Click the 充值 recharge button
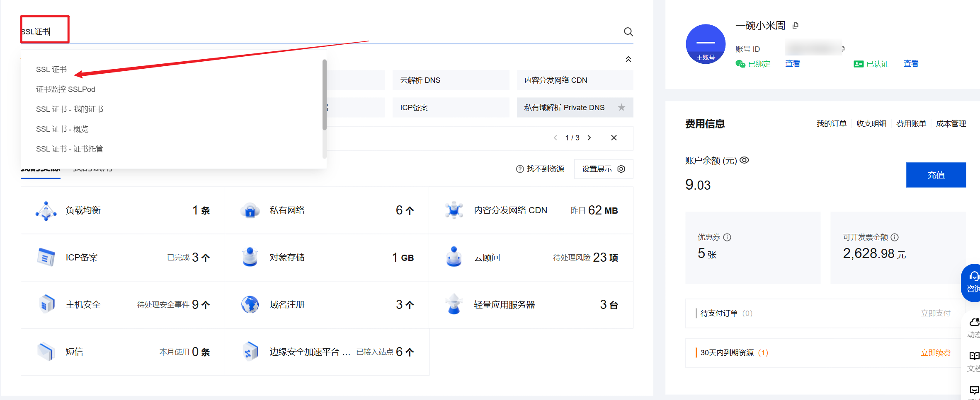The width and height of the screenshot is (980, 400). tap(936, 175)
